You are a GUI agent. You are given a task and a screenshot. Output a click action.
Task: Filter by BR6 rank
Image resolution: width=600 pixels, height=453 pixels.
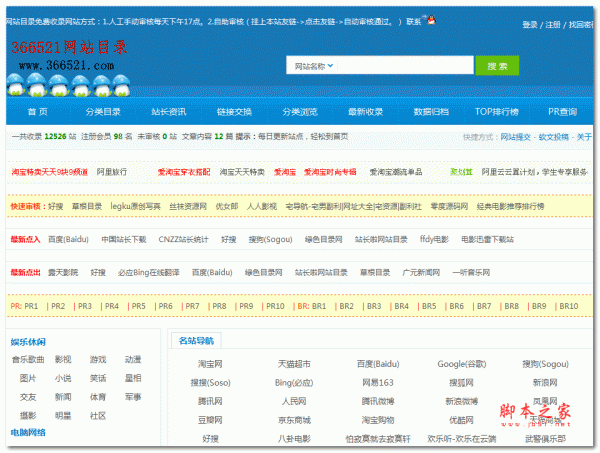pyautogui.click(x=457, y=306)
